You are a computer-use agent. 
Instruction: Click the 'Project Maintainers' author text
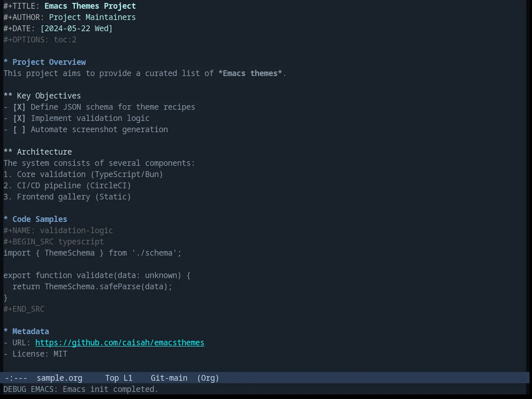[92, 17]
